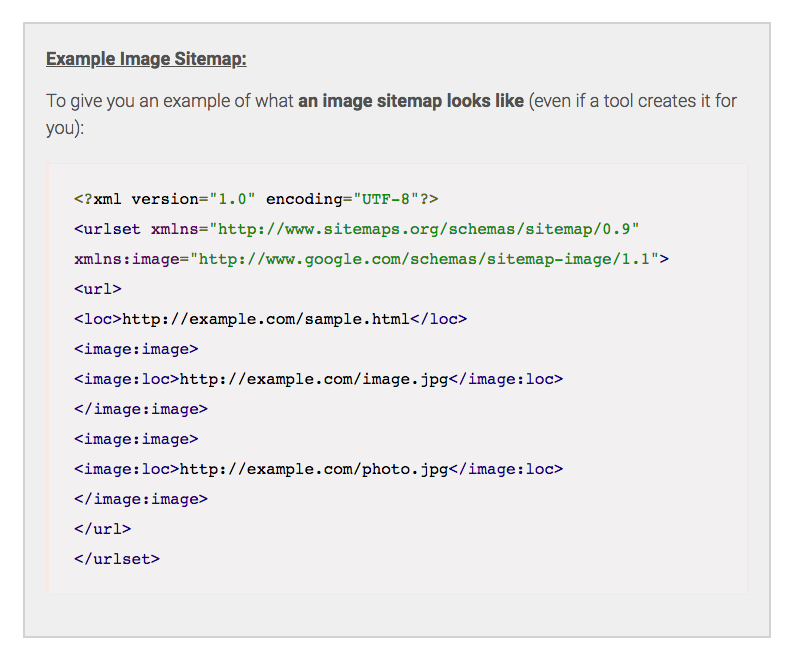Viewport: 794px width, 667px height.
Task: Click the Example Image Sitemap heading
Action: tap(146, 59)
